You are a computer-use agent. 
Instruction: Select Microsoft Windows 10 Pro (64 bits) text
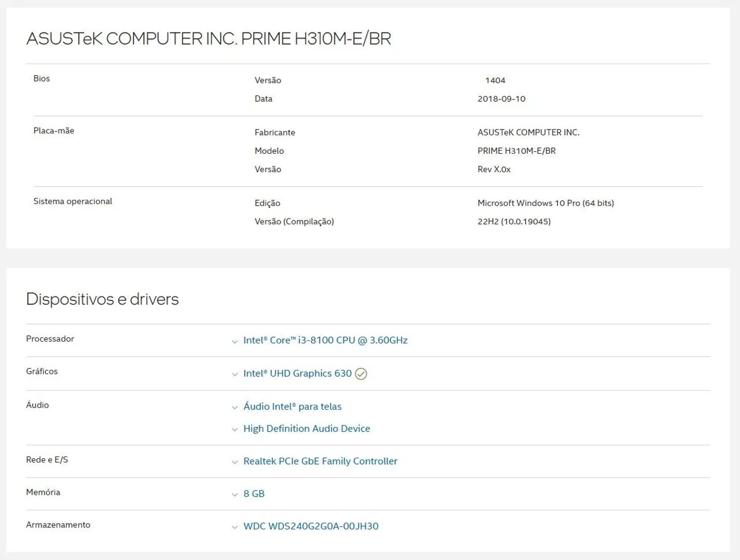[x=546, y=203]
